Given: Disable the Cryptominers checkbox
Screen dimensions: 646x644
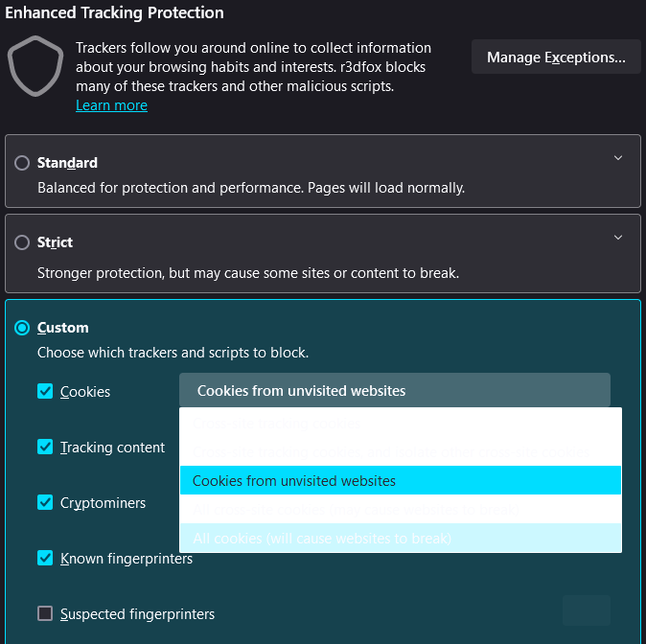Looking at the screenshot, I should tap(45, 502).
